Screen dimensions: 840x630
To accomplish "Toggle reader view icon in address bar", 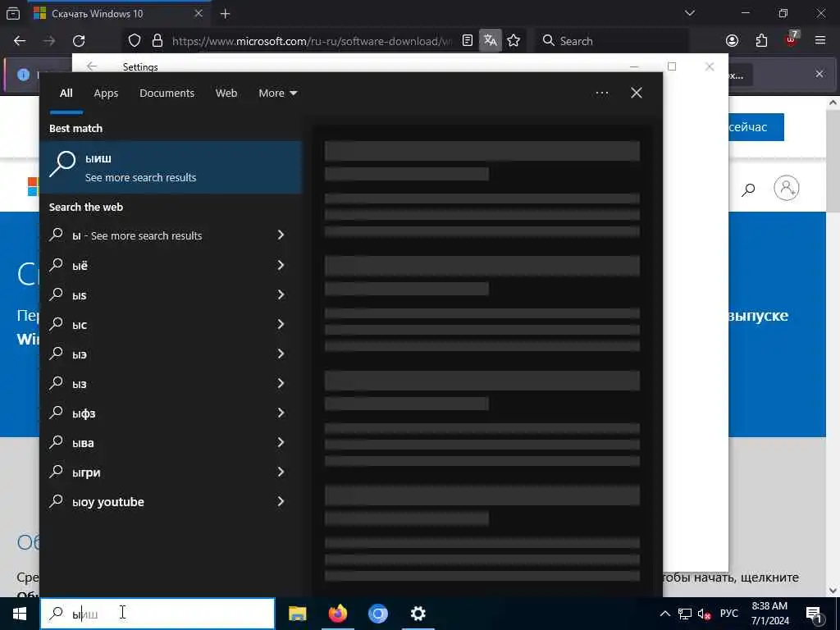I will pyautogui.click(x=467, y=41).
